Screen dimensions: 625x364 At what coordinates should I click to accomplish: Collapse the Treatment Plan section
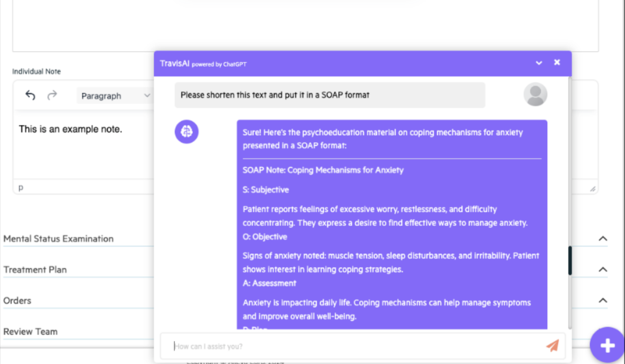click(x=603, y=269)
